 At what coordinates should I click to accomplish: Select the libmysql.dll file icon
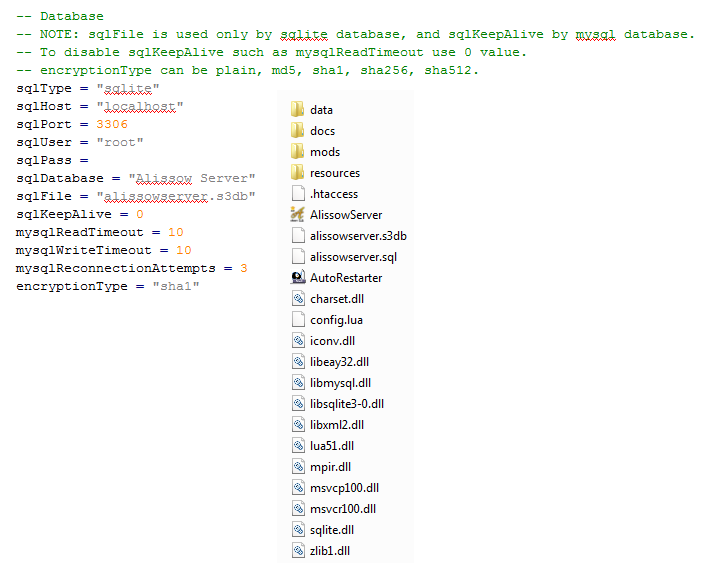pyautogui.click(x=298, y=383)
